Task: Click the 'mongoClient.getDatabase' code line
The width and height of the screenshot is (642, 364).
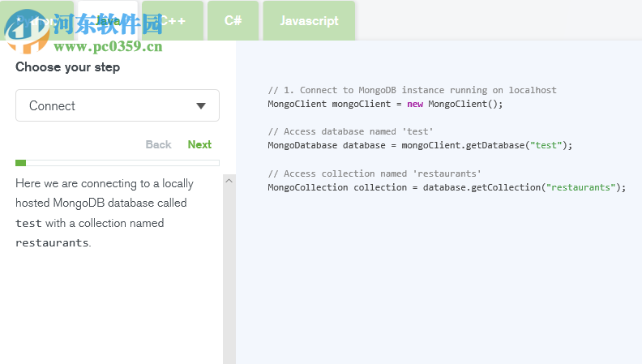Action: (420, 145)
